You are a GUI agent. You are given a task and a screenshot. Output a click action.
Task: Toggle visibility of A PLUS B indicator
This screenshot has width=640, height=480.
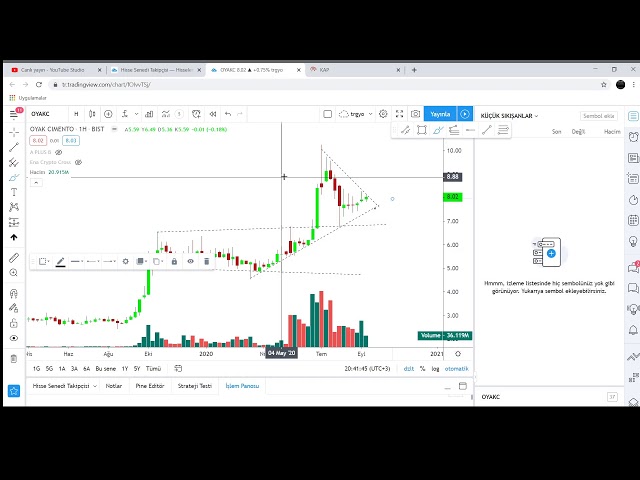click(58, 152)
